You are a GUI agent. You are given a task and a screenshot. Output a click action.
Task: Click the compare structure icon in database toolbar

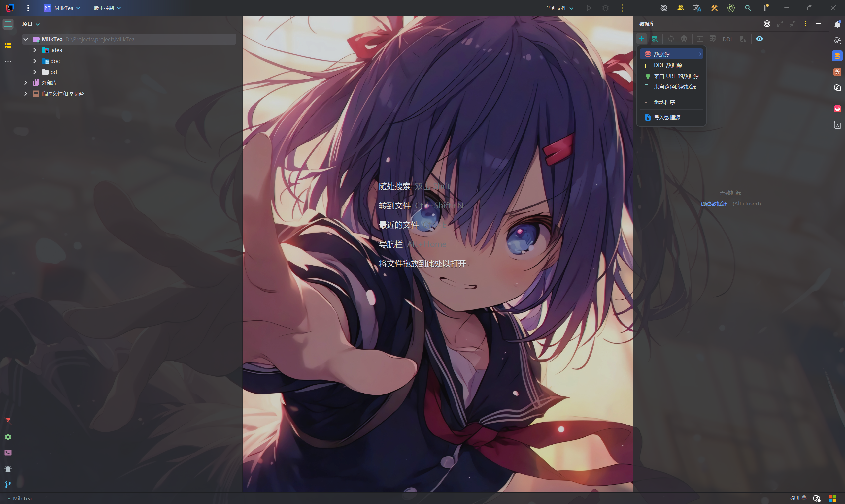(x=743, y=39)
